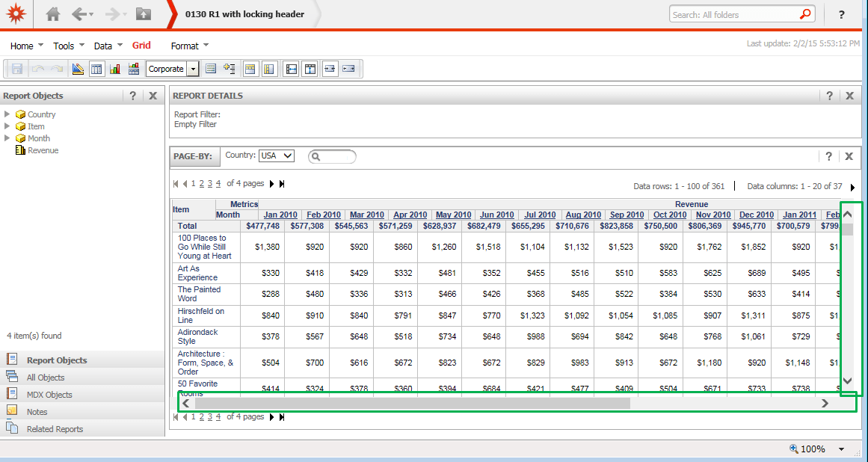This screenshot has width=868, height=462.
Task: Go to page 3 in bottom pager
Action: 210,417
